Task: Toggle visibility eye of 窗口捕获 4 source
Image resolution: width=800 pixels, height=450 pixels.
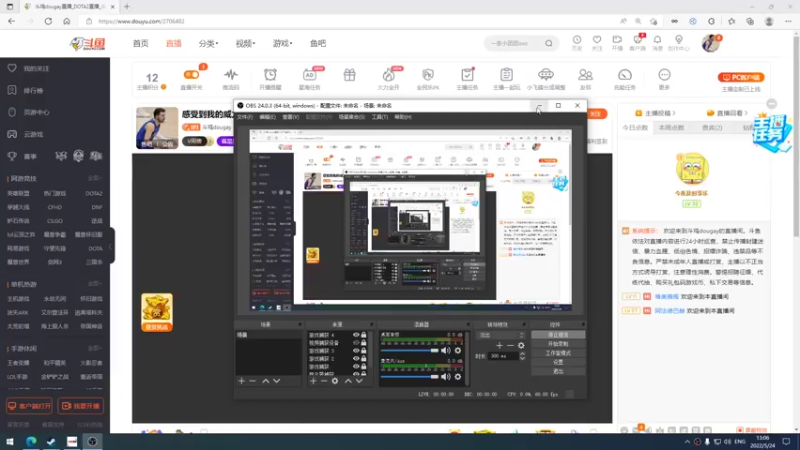Action: coord(356,335)
